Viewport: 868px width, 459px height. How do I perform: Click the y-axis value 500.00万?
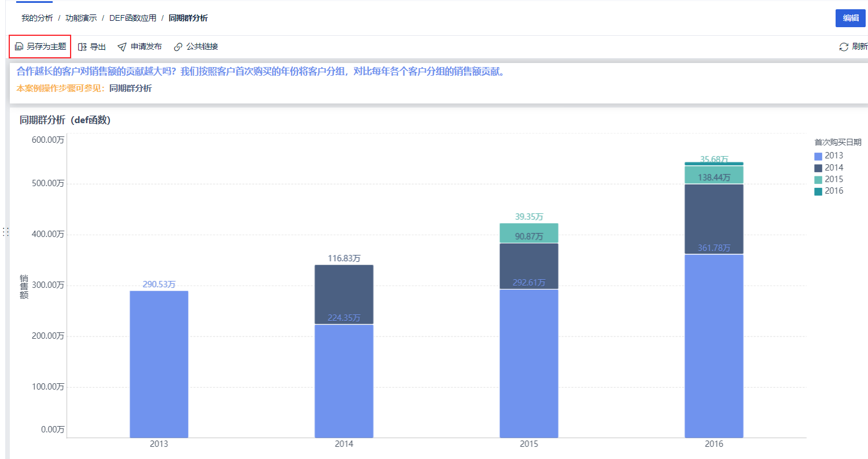47,183
